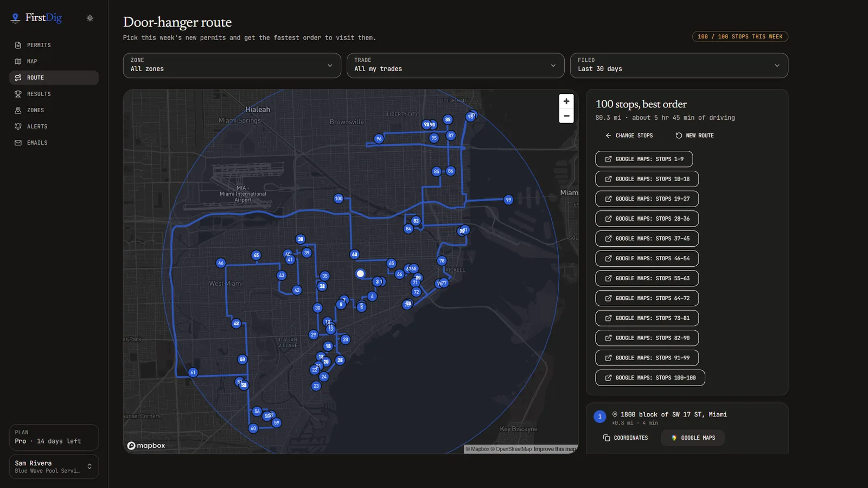Open Google Maps for stops 100–100
Image resolution: width=868 pixels, height=488 pixels.
click(x=650, y=378)
